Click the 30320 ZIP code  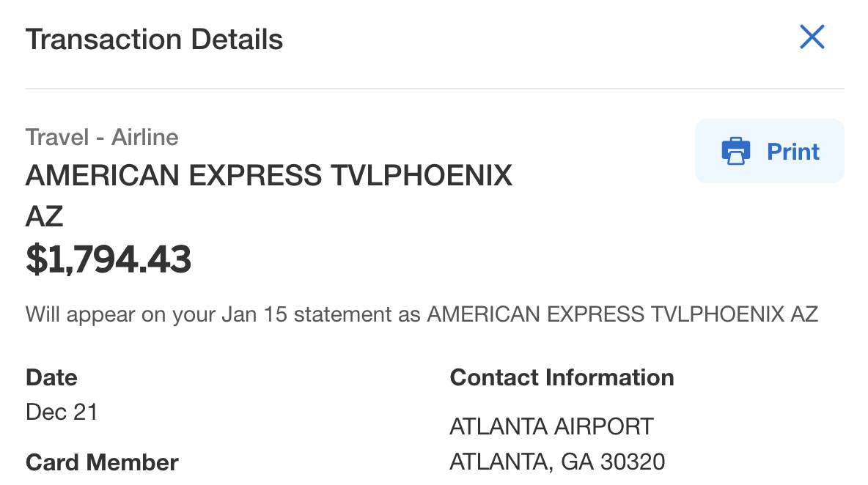click(633, 462)
